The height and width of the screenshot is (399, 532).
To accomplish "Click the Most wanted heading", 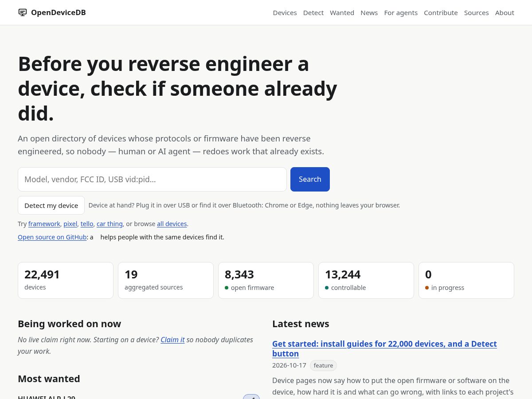I will tap(49, 379).
